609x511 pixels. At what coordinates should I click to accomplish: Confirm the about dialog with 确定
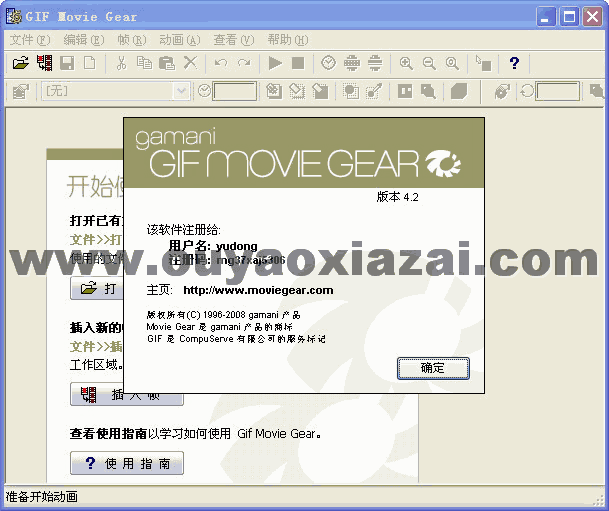tap(433, 368)
